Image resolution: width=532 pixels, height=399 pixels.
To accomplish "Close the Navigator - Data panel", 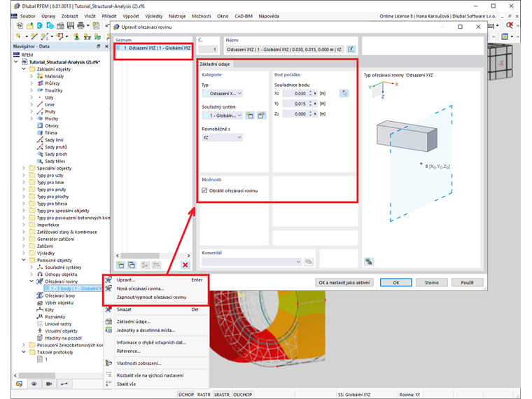I will click(106, 46).
